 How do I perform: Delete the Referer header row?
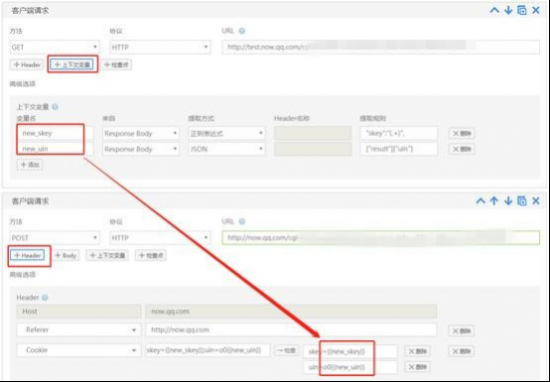(462, 331)
